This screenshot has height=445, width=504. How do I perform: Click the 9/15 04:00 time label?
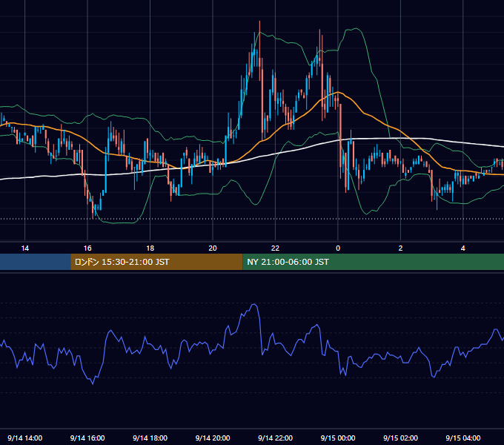pos(463,438)
